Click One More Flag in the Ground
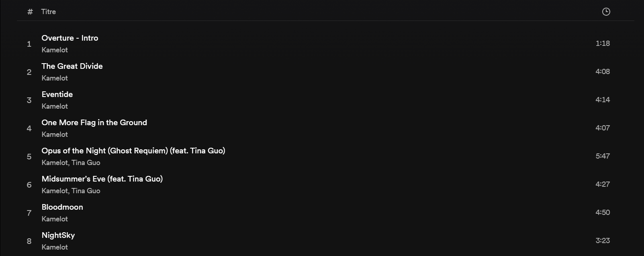 [x=94, y=122]
